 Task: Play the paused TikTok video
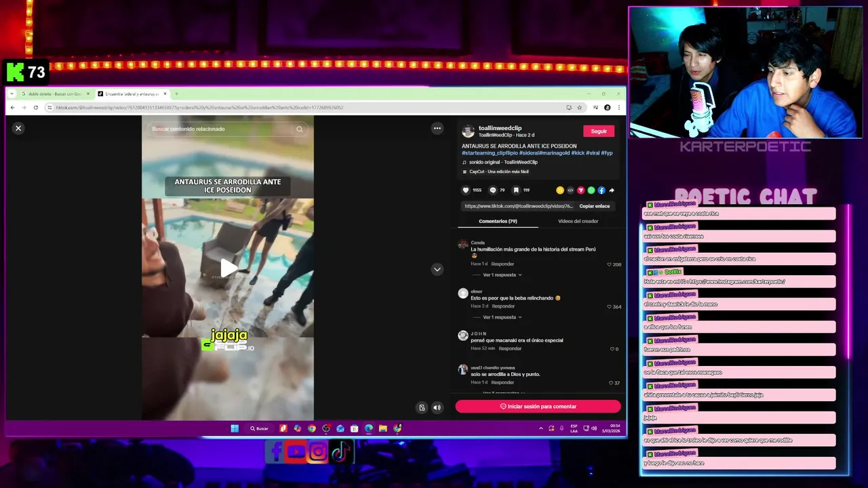click(x=229, y=269)
